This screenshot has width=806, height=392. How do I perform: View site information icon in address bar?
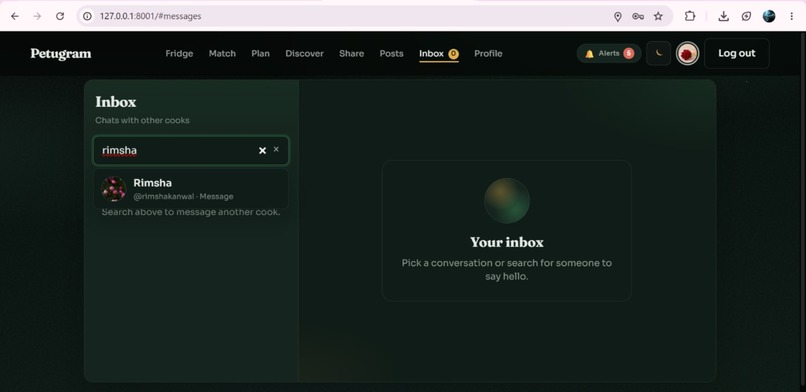pos(87,16)
